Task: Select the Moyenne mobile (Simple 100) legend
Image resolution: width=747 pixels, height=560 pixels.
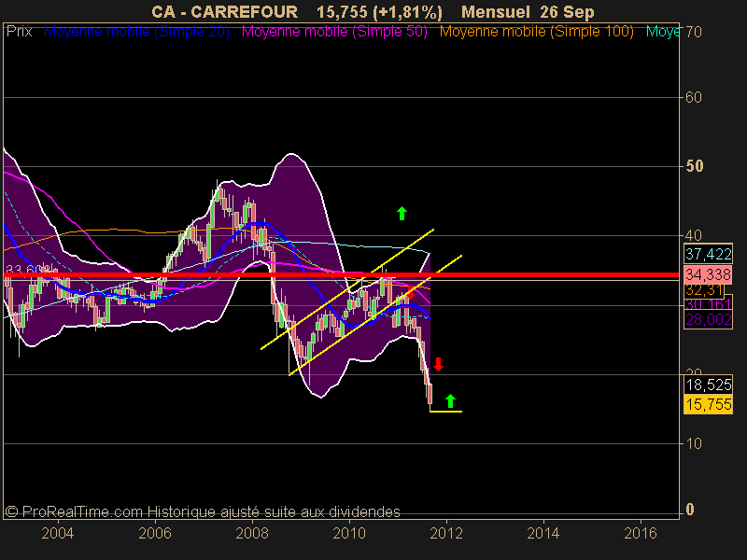Action: (536, 32)
